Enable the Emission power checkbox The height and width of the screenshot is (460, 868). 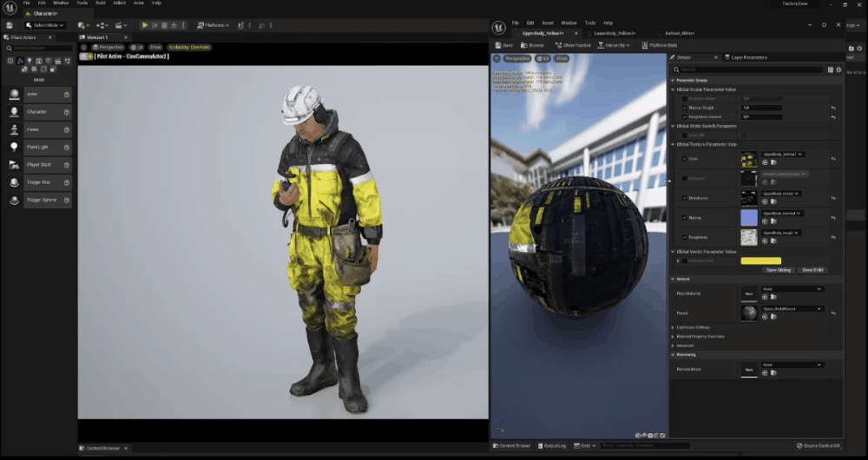pyautogui.click(x=685, y=99)
